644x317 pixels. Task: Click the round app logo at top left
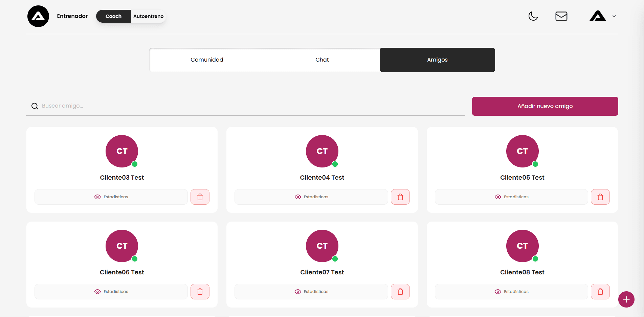coord(38,16)
